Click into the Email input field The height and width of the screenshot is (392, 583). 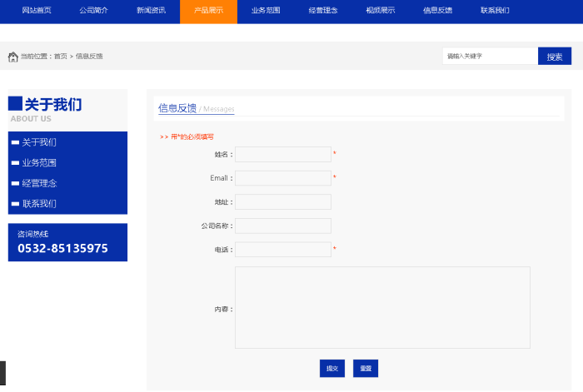(283, 178)
